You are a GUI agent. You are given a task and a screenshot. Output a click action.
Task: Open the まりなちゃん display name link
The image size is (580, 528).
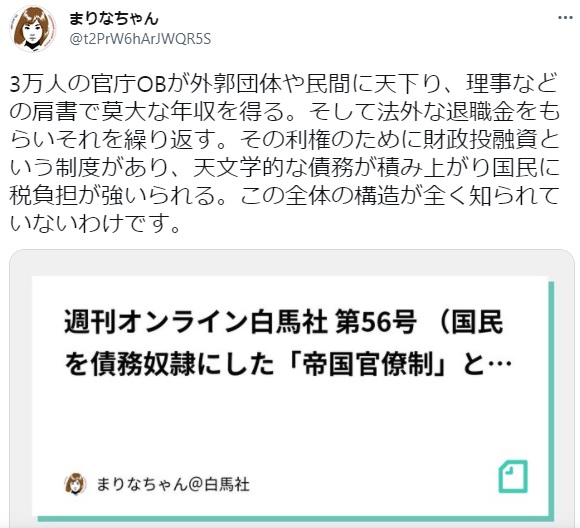point(114,19)
